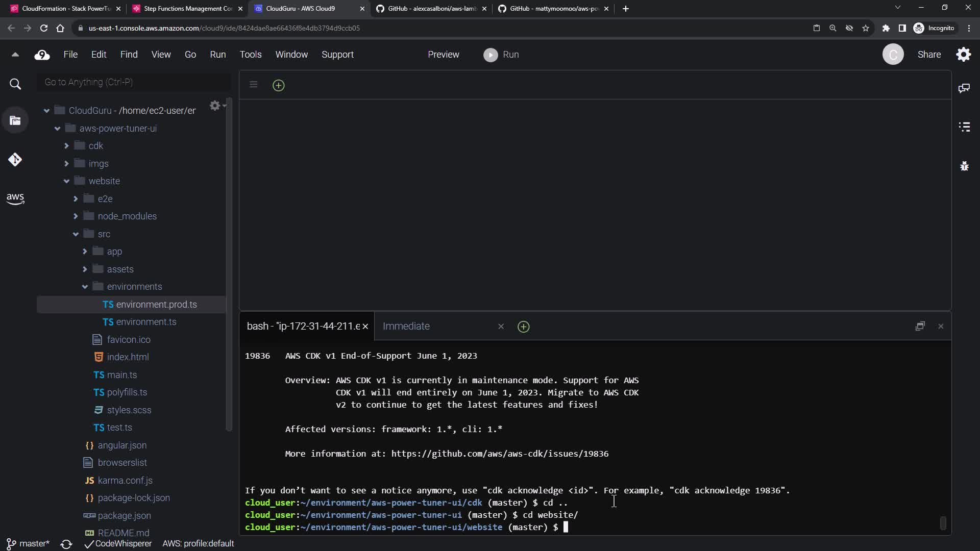Hide the menu bar with the up arrow
The image size is (980, 551).
pyautogui.click(x=15, y=55)
